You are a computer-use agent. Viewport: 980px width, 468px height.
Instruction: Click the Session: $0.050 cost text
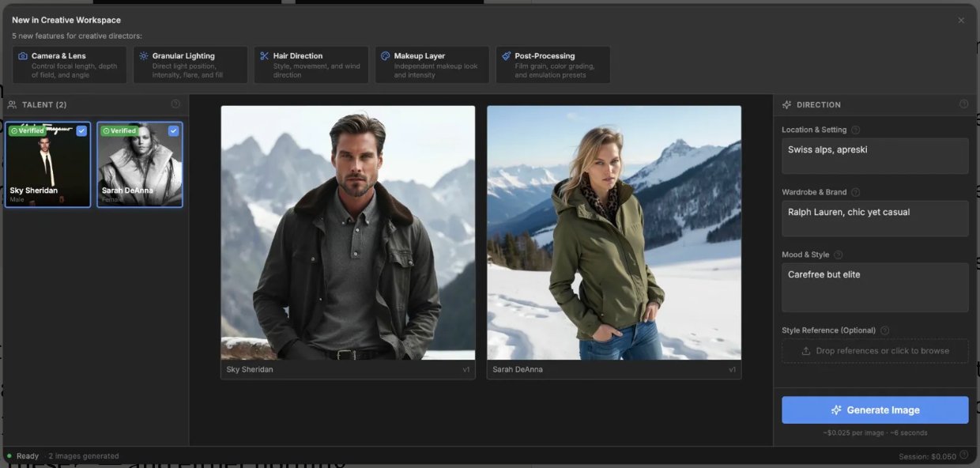click(x=927, y=457)
